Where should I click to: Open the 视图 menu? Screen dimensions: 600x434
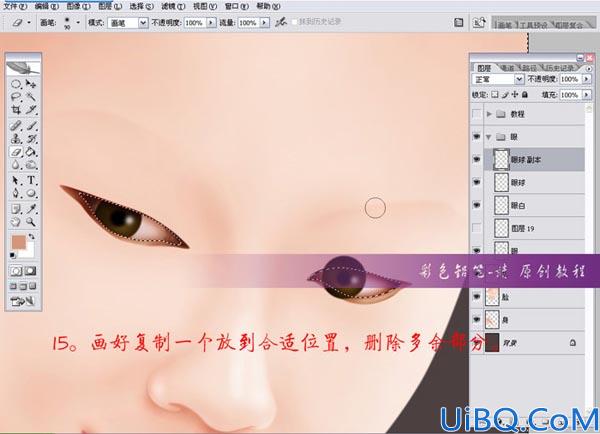coord(205,7)
